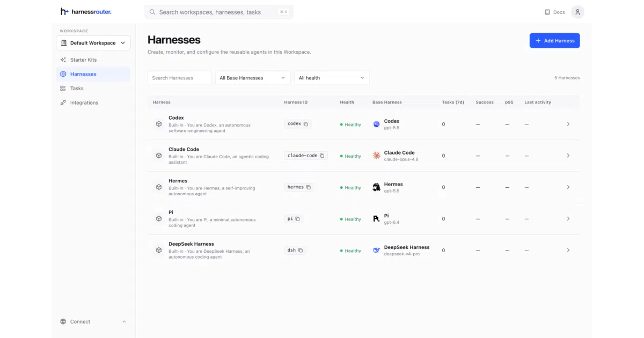
Task: Click the deepseek-v4-pro model label
Action: click(402, 254)
